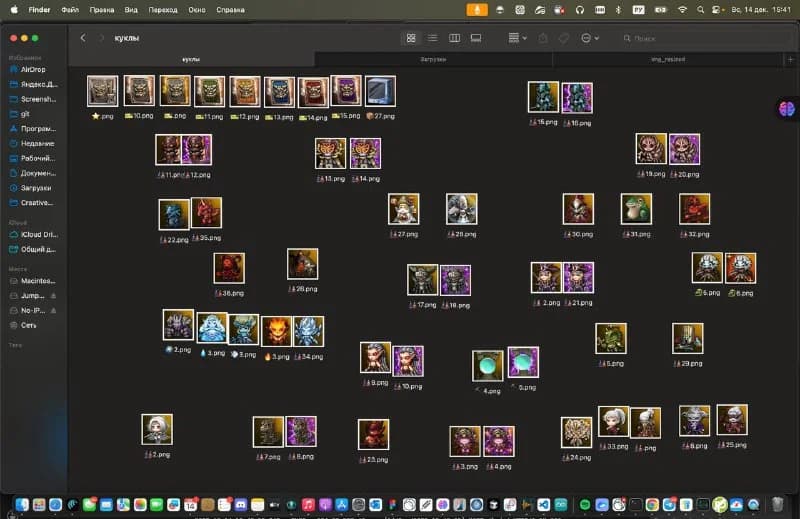
Task: Go back with the Finder back arrow
Action: 83,38
